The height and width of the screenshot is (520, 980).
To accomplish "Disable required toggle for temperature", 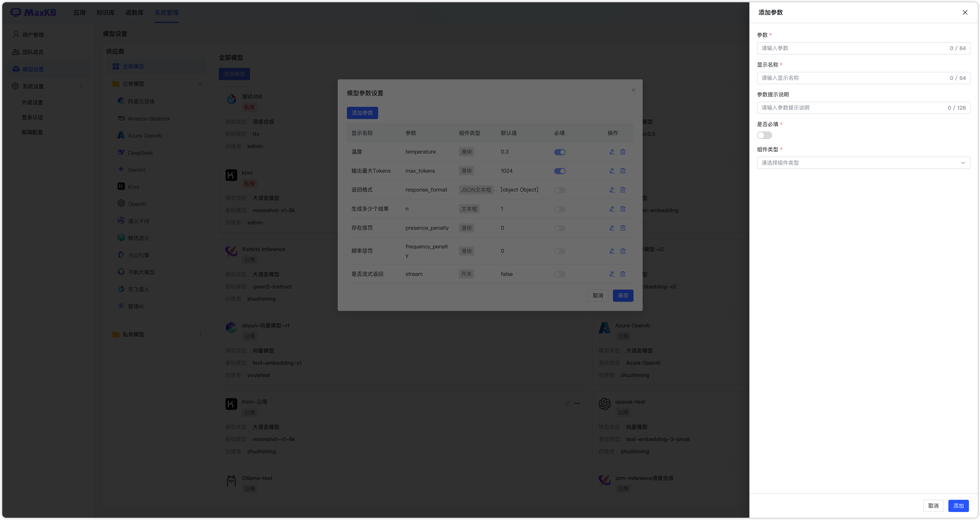I will click(560, 152).
